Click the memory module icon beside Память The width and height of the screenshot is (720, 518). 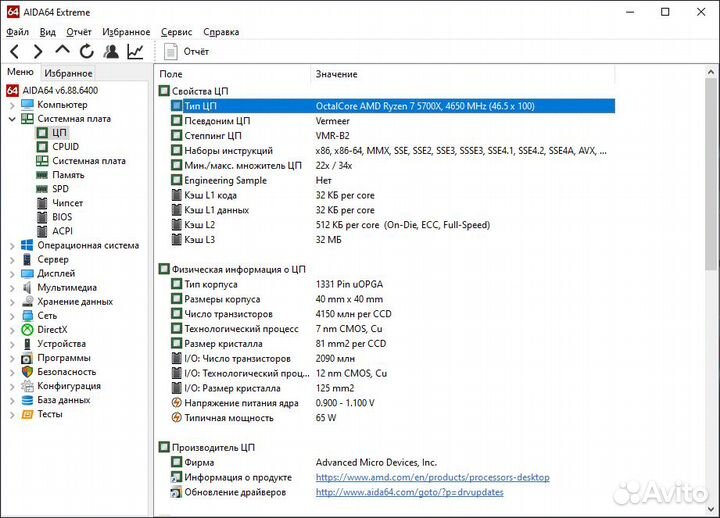tap(42, 175)
